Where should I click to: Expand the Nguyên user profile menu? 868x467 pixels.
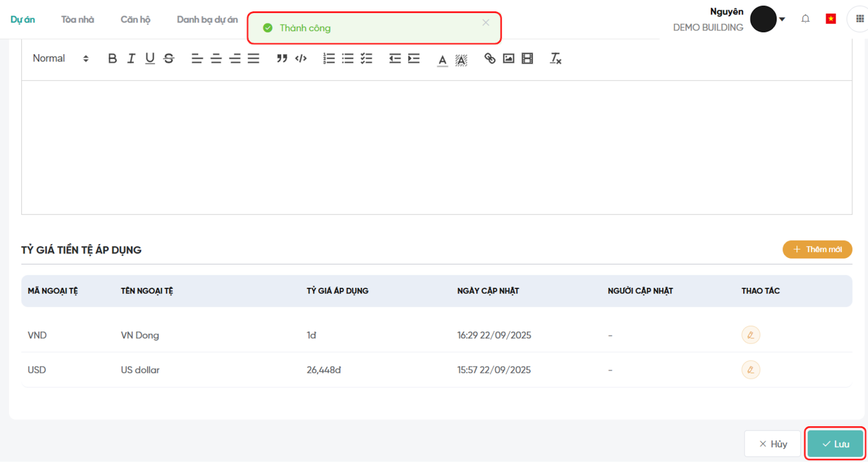pos(782,19)
